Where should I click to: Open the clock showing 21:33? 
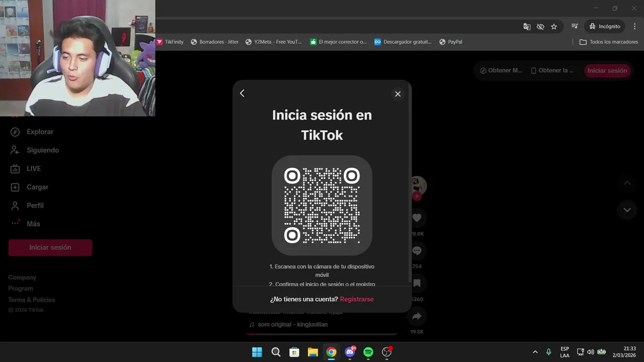[624, 352]
